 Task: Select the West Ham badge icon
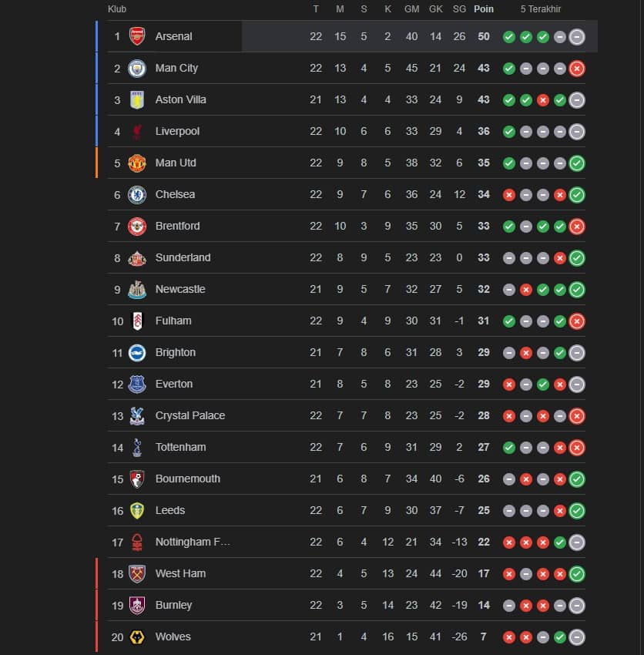click(x=136, y=573)
